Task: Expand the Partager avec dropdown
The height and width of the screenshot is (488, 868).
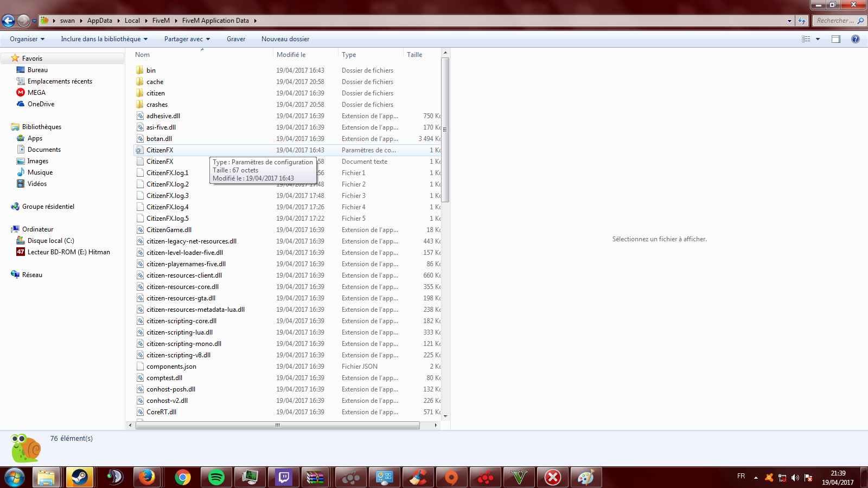Action: 187,39
